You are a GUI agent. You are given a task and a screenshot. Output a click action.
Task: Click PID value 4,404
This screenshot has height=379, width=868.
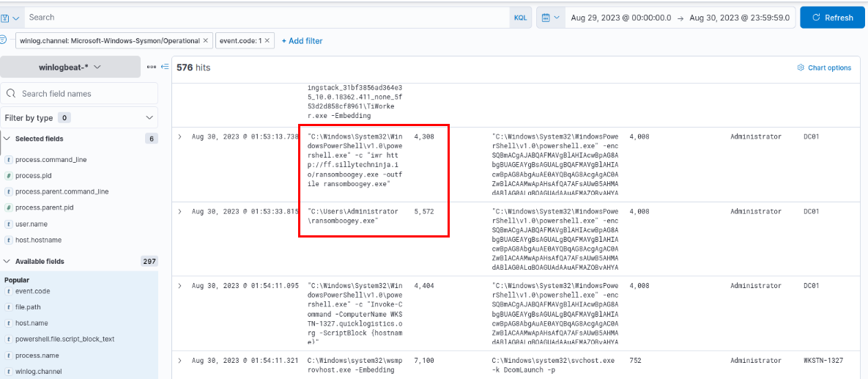pyautogui.click(x=423, y=286)
